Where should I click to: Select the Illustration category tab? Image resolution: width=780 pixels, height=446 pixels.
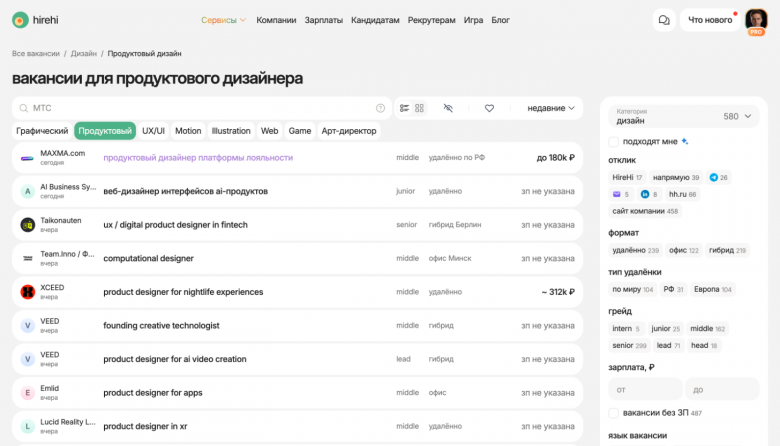click(x=231, y=131)
